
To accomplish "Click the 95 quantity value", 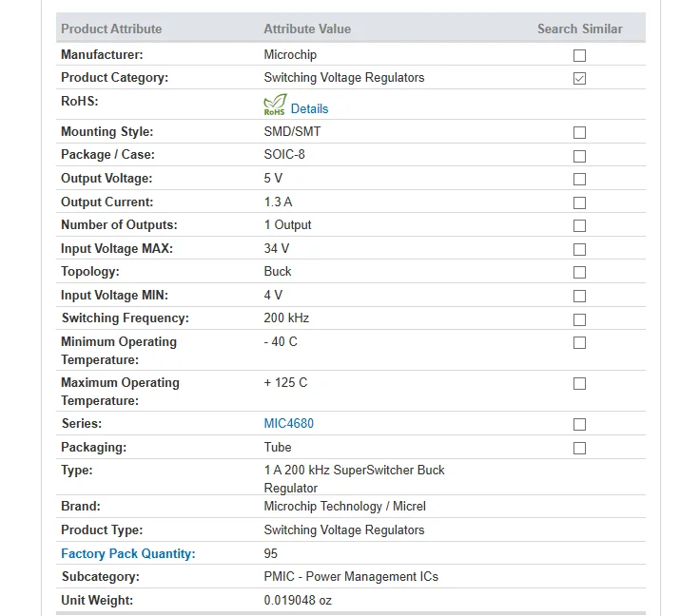I will click(x=271, y=553).
